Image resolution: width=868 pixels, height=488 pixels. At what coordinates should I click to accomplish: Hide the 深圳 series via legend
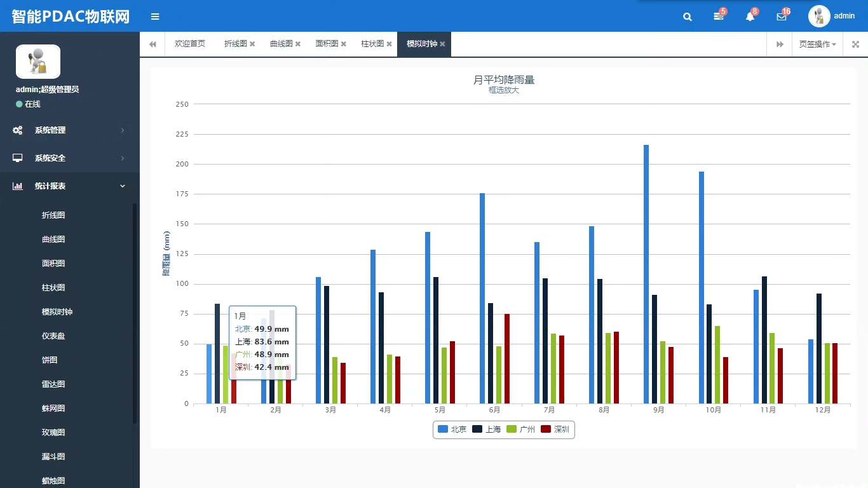pyautogui.click(x=555, y=430)
